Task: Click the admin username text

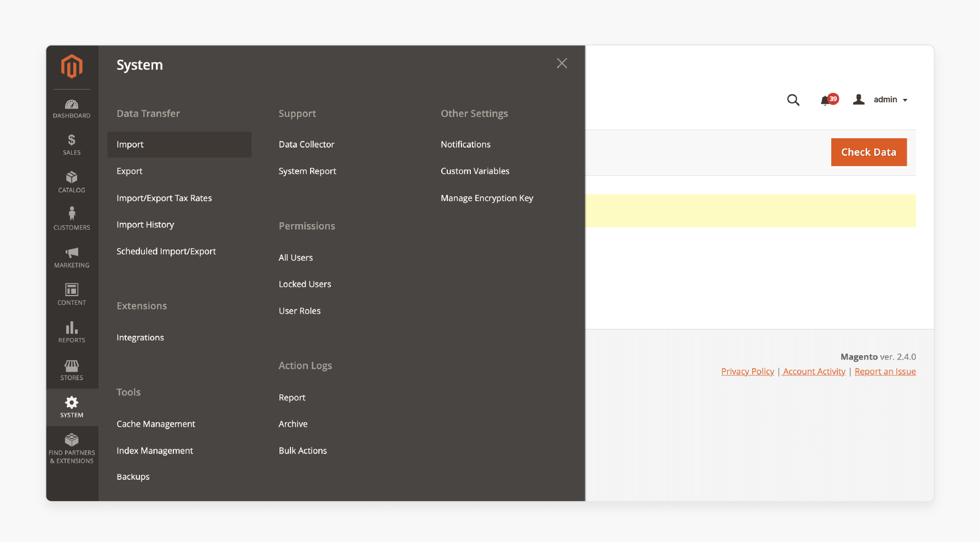Action: point(885,99)
